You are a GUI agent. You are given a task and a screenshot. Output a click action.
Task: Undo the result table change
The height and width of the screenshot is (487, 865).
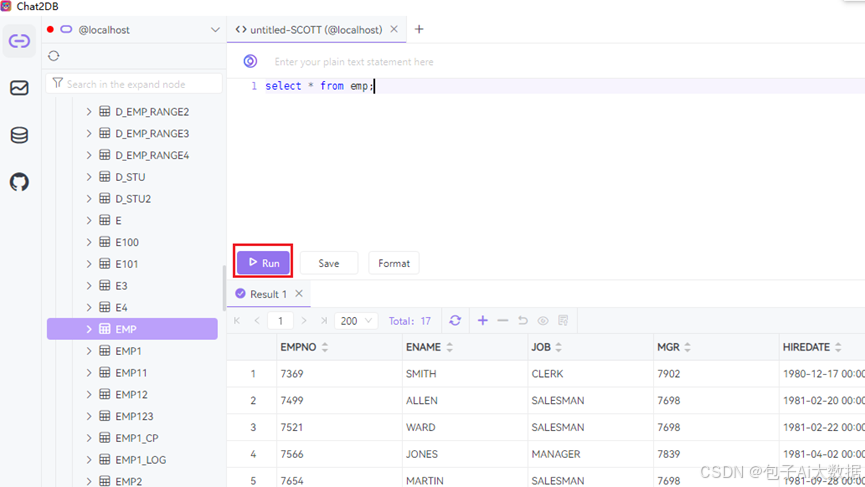click(523, 320)
